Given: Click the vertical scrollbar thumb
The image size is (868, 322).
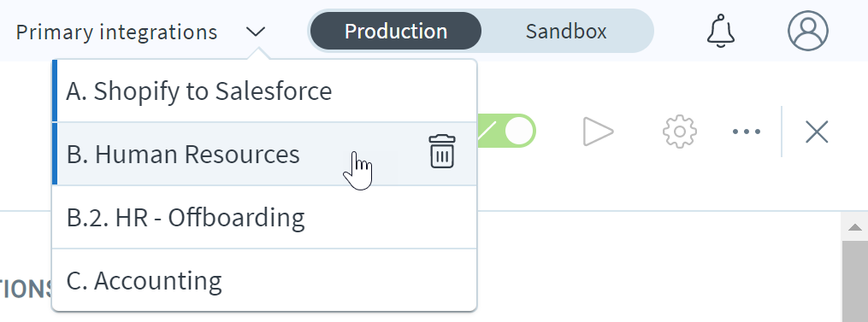Looking at the screenshot, I should [854, 281].
